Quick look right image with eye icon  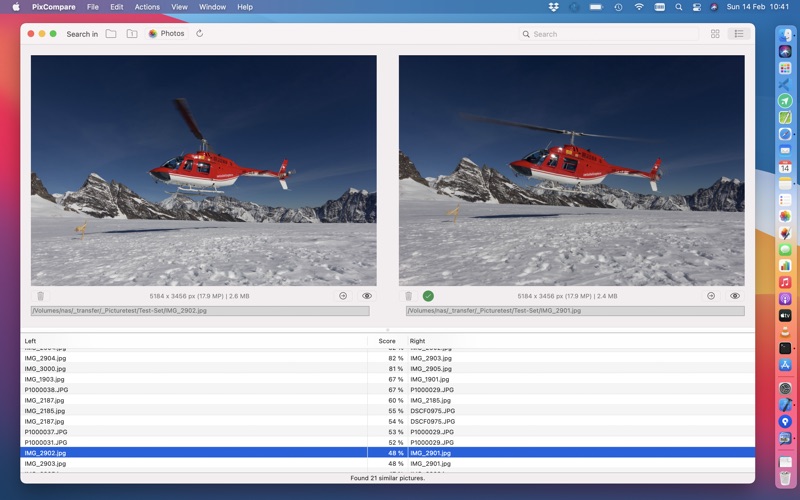click(735, 296)
